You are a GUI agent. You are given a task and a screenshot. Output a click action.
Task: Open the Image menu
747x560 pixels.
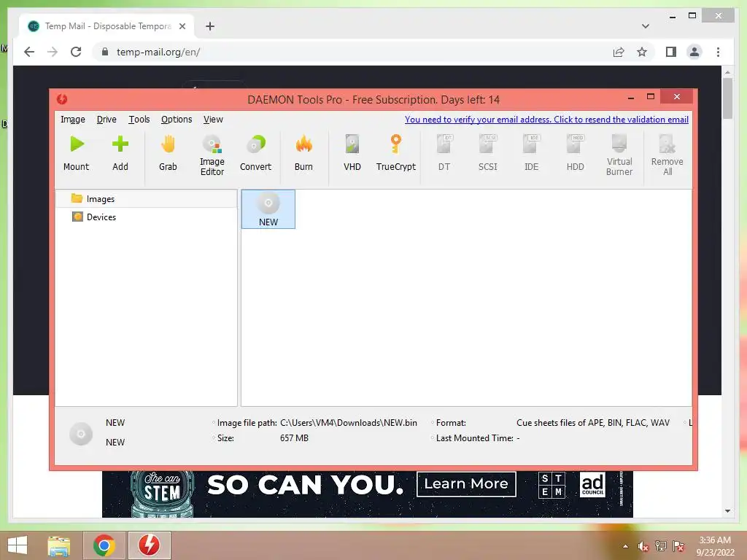coord(72,120)
